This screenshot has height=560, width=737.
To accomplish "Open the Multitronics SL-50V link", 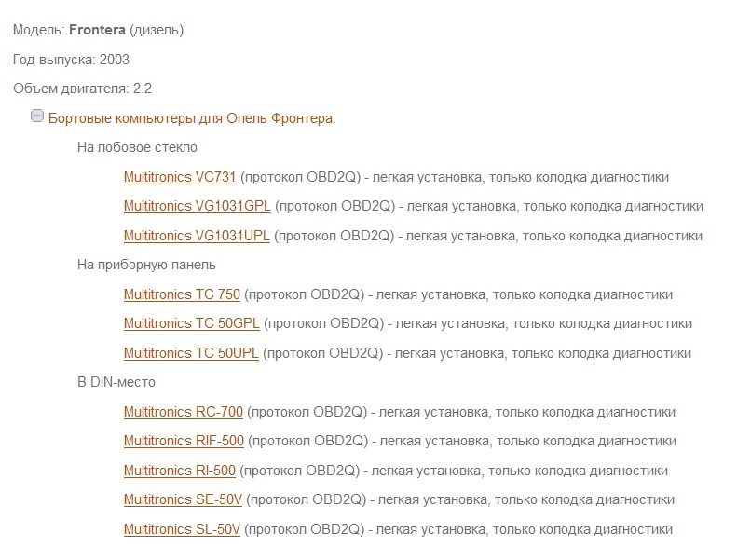I will (182, 529).
